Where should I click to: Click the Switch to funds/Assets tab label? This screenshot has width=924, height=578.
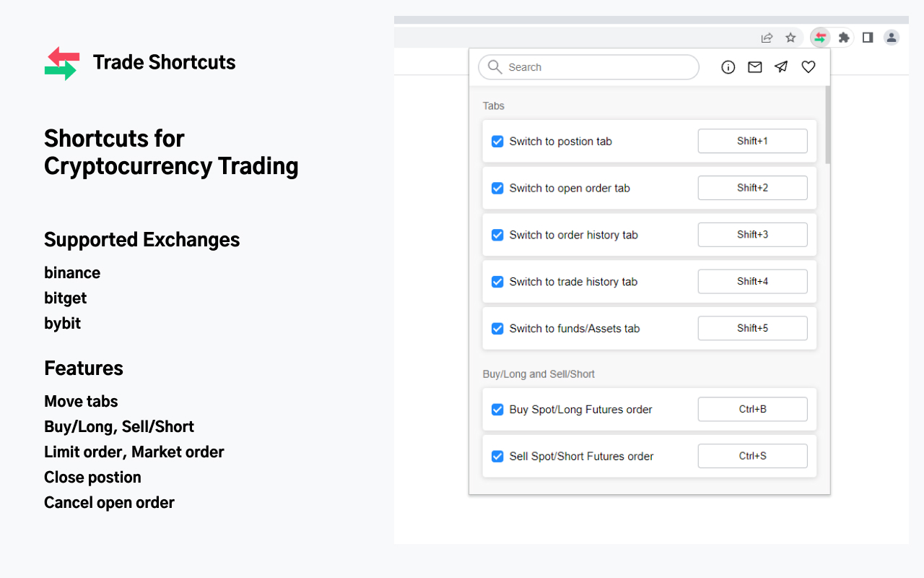click(x=575, y=328)
